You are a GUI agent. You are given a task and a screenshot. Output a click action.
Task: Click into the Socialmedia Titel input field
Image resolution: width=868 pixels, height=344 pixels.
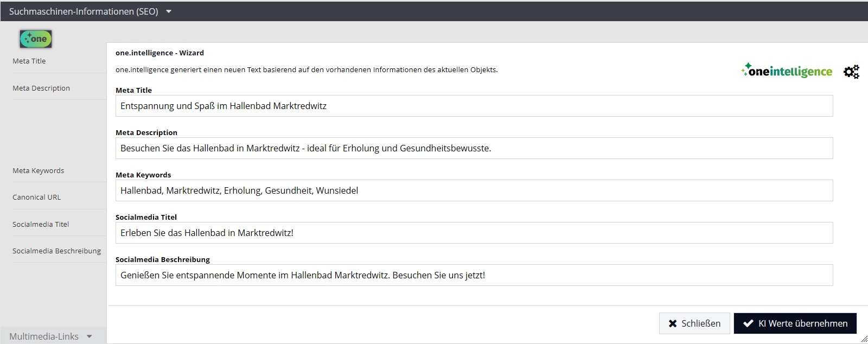pyautogui.click(x=474, y=233)
